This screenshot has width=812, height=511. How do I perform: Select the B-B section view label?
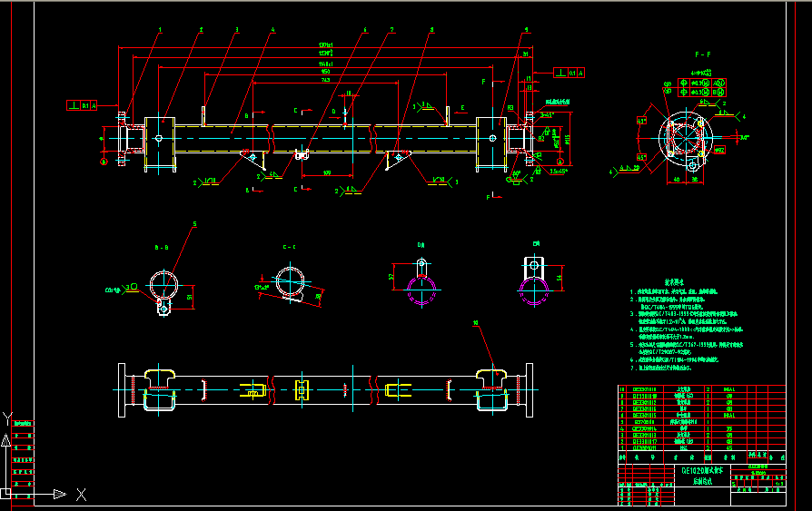(163, 246)
